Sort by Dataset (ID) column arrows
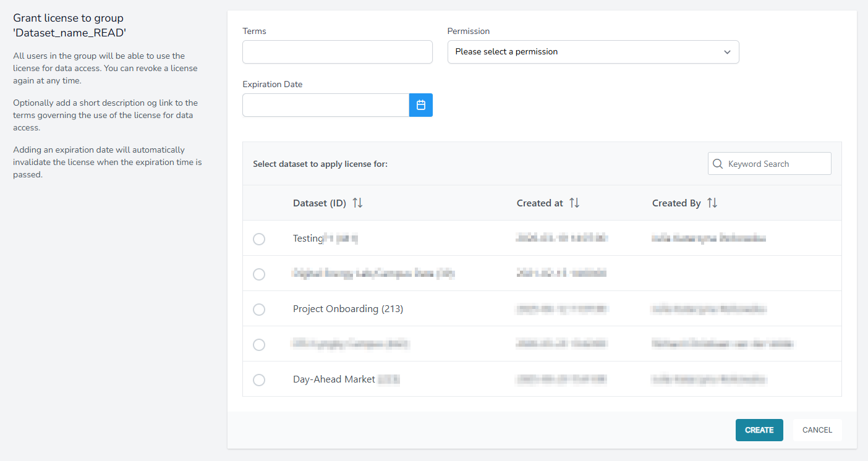The width and height of the screenshot is (868, 461). (357, 203)
